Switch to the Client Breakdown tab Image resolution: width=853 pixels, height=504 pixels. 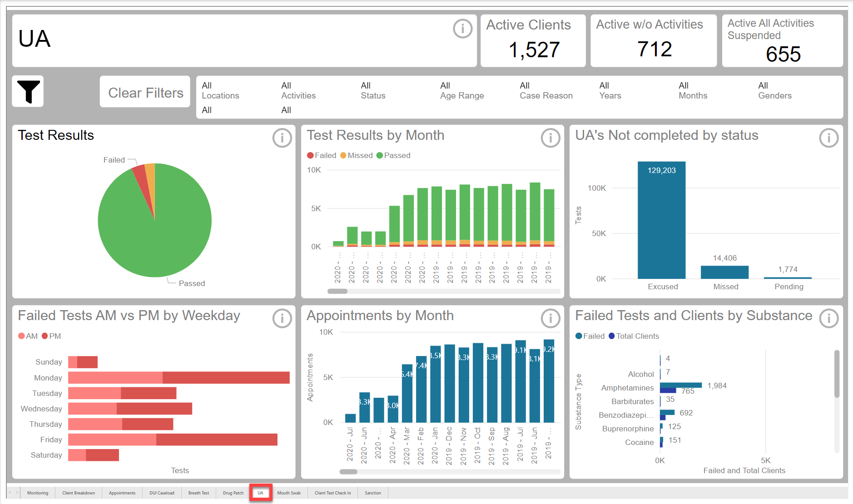[x=79, y=493]
